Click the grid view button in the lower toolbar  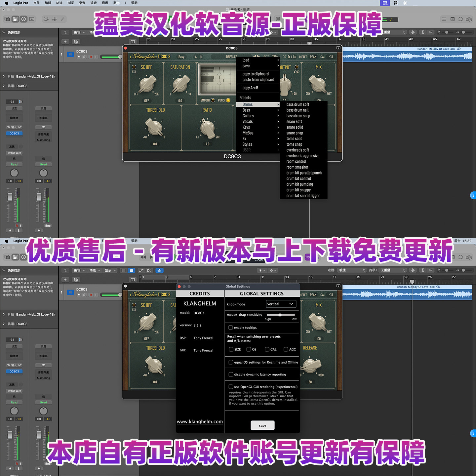[x=124, y=270]
